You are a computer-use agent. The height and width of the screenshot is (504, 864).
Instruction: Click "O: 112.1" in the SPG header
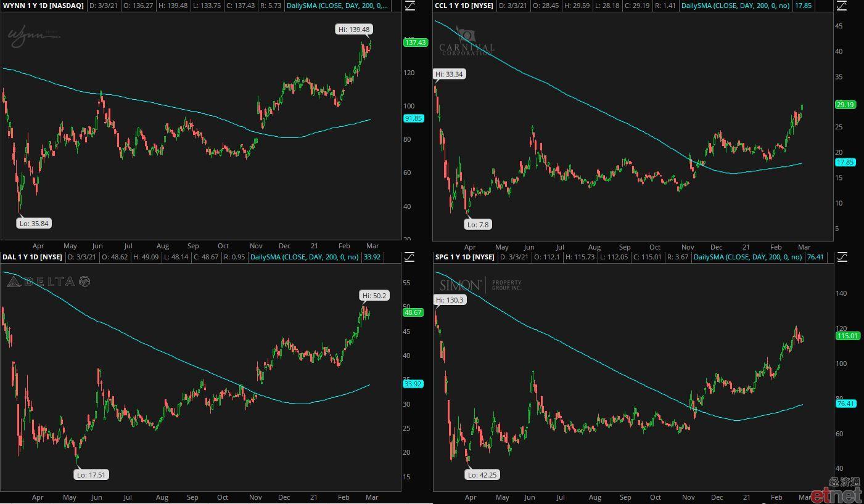(547, 257)
